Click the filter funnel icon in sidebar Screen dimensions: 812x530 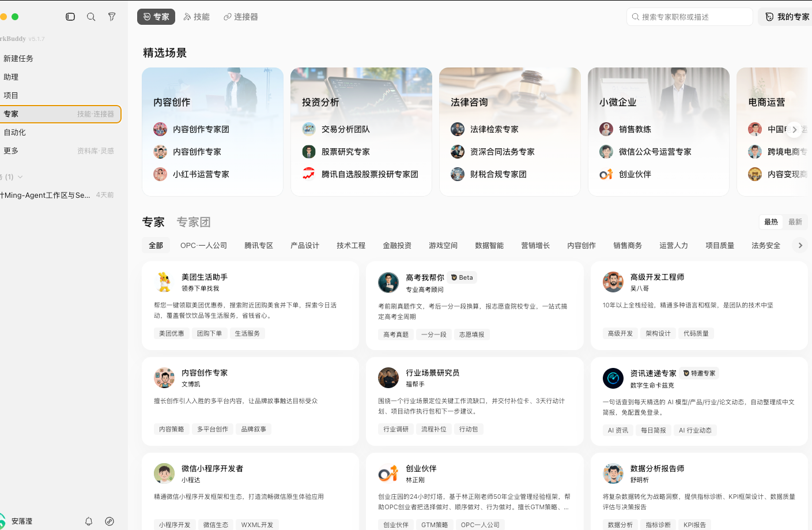click(112, 17)
